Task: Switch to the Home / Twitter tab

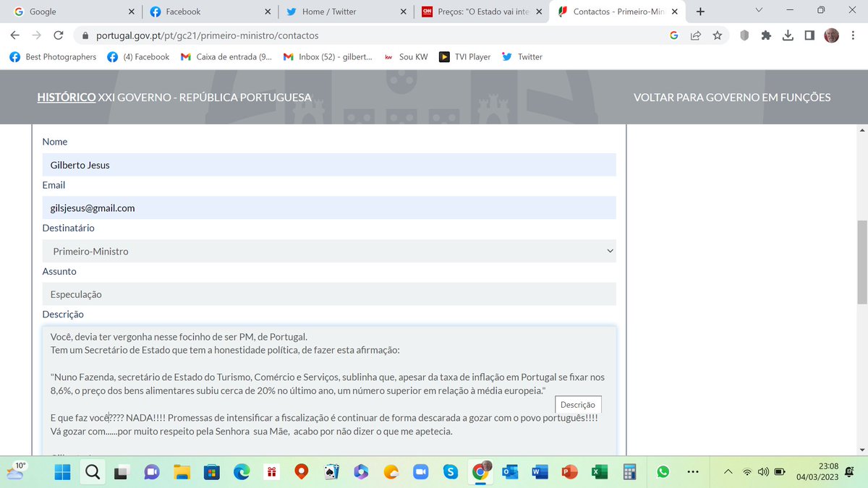Action: click(345, 12)
